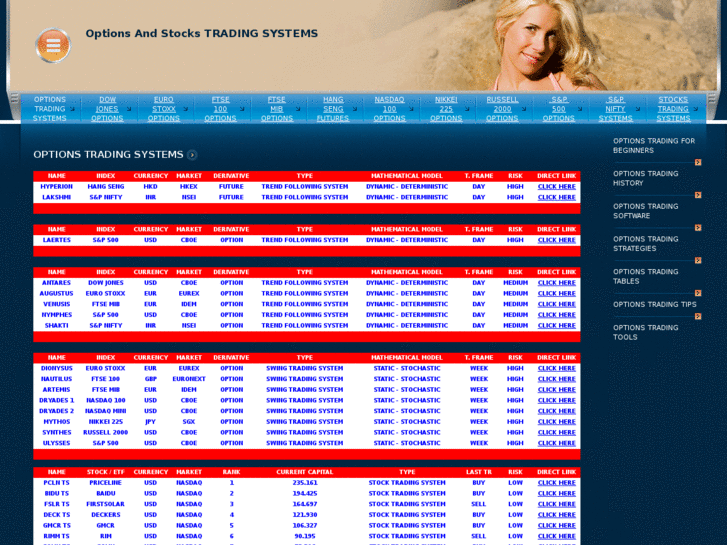Click arrow icon beside Options Trading Systems heading
The height and width of the screenshot is (545, 727).
192,155
